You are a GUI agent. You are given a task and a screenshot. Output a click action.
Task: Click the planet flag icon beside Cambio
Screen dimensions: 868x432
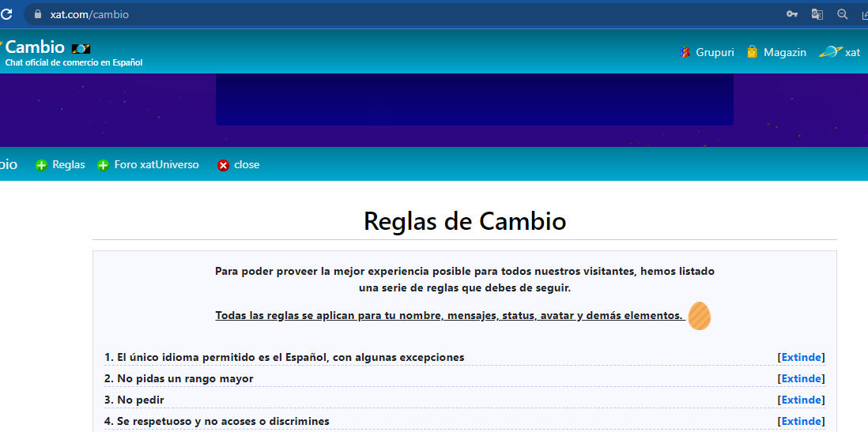81,49
